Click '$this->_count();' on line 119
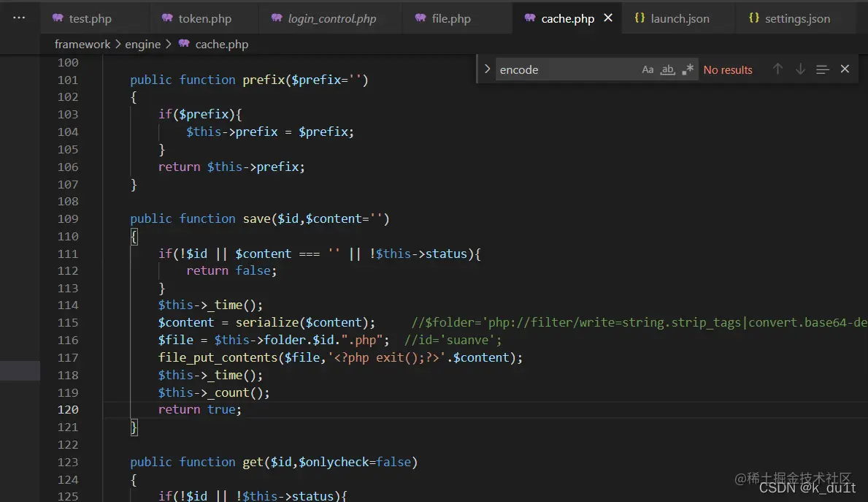This screenshot has height=502, width=868. tap(214, 392)
